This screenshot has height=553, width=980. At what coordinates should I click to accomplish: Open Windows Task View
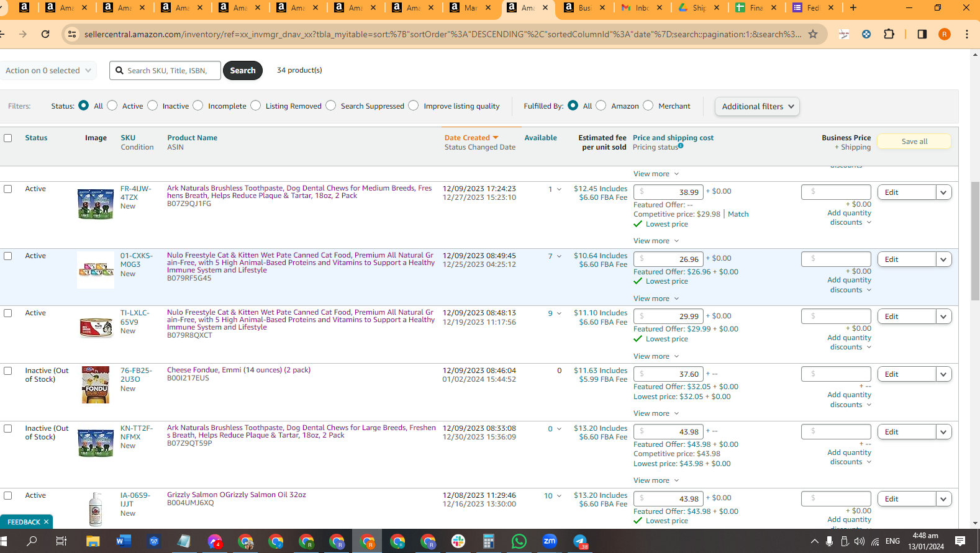[61, 541]
